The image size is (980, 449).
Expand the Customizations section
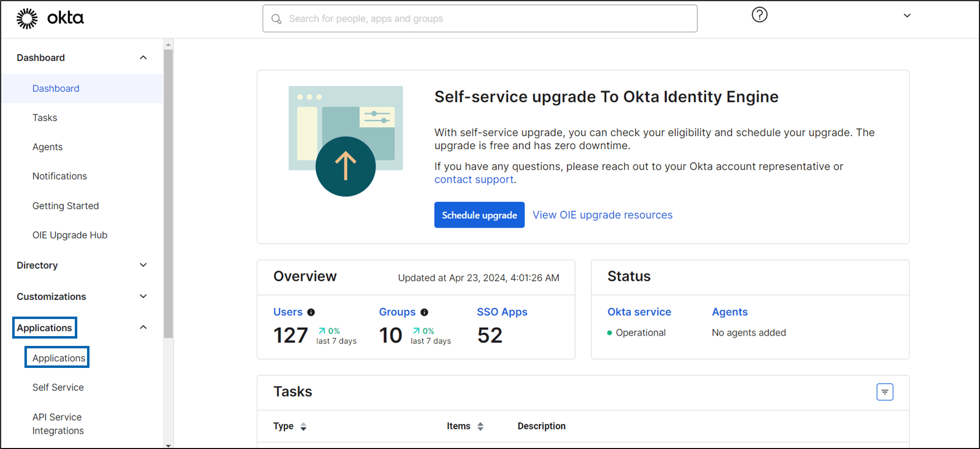pos(82,297)
